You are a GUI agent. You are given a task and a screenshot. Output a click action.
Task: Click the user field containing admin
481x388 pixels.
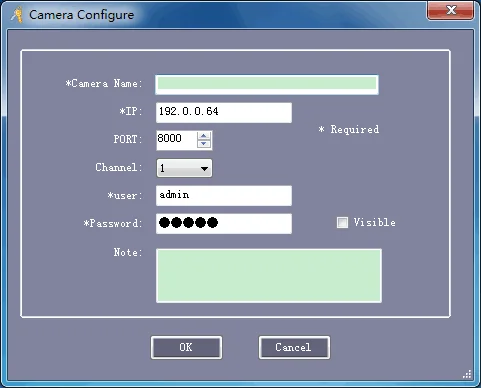point(224,196)
